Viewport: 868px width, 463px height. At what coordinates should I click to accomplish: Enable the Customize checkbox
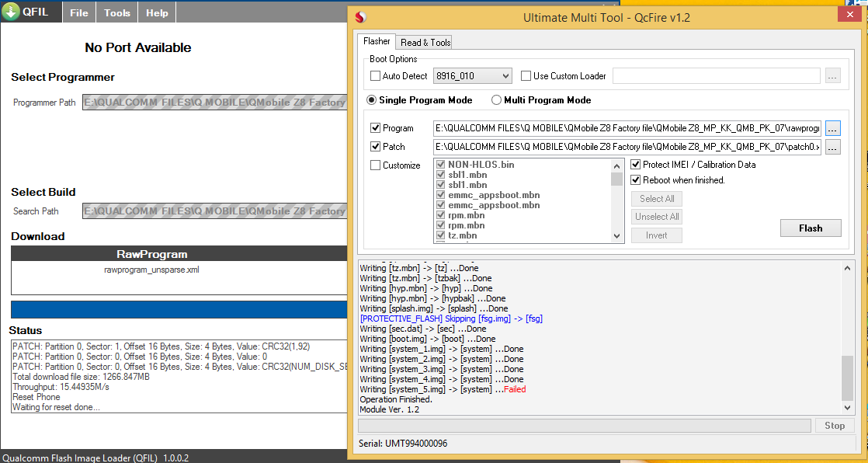tap(375, 165)
